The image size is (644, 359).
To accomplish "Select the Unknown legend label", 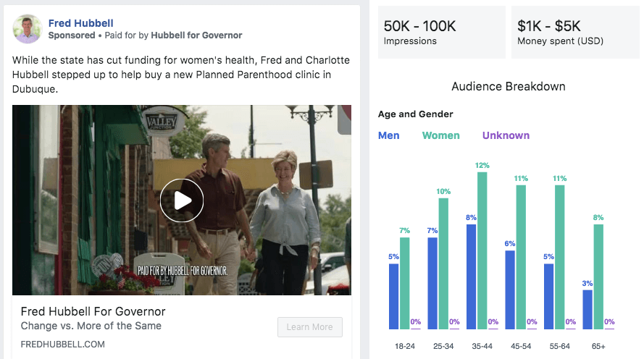I will tap(506, 135).
